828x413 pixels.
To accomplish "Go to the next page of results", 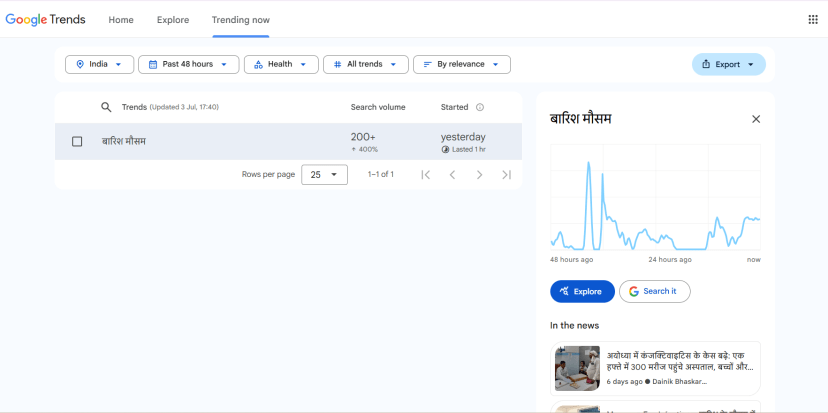I will (x=479, y=175).
